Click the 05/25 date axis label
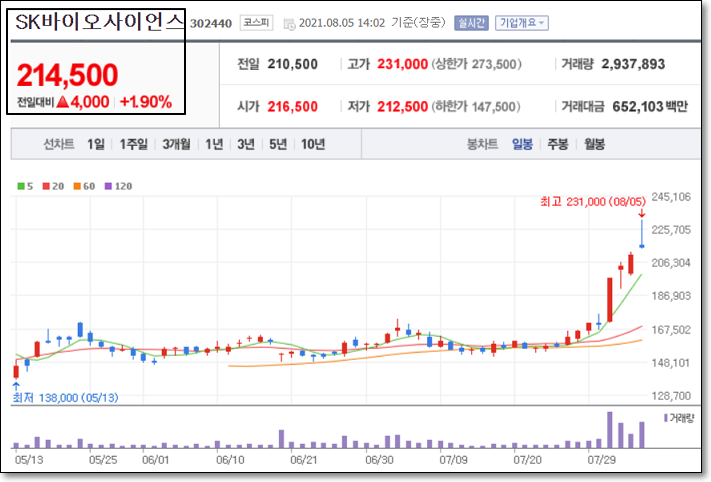Image resolution: width=711 pixels, height=482 pixels. [x=103, y=459]
